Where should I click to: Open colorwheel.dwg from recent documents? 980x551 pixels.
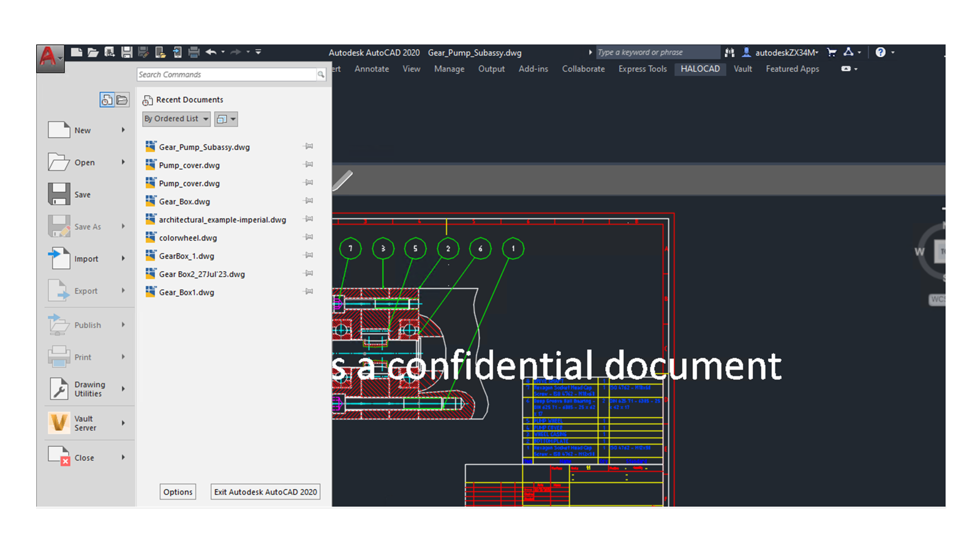pos(187,238)
